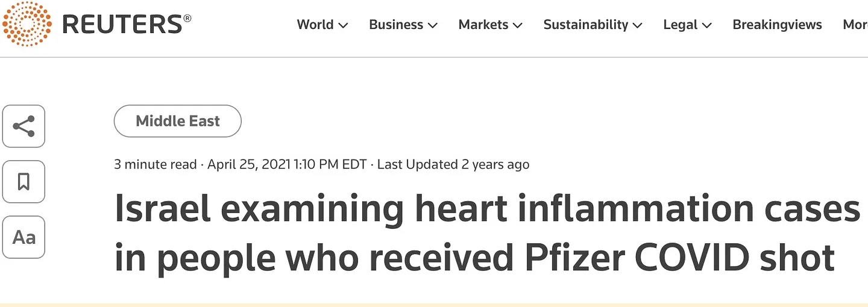The image size is (868, 307).
Task: Go to the Breakingviews section
Action: tap(777, 25)
